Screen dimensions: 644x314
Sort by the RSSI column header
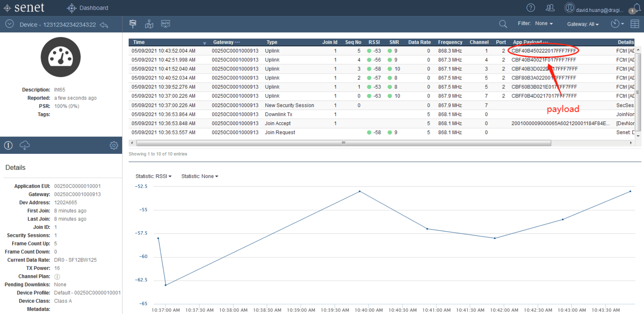(x=374, y=42)
